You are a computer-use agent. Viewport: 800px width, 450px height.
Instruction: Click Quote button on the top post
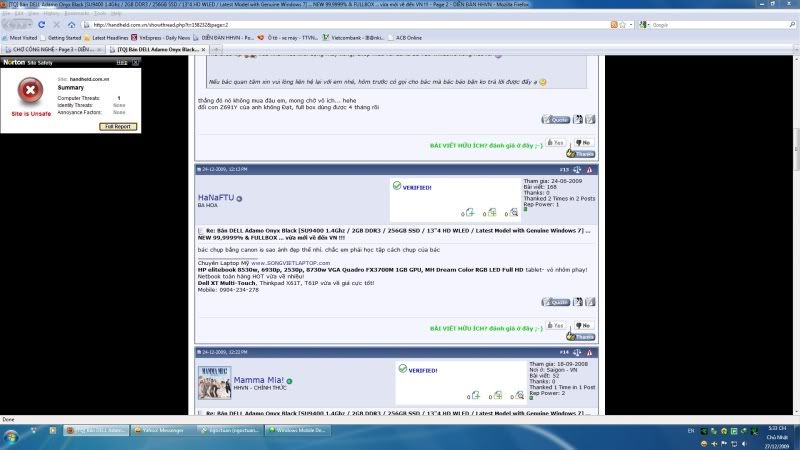[556, 119]
